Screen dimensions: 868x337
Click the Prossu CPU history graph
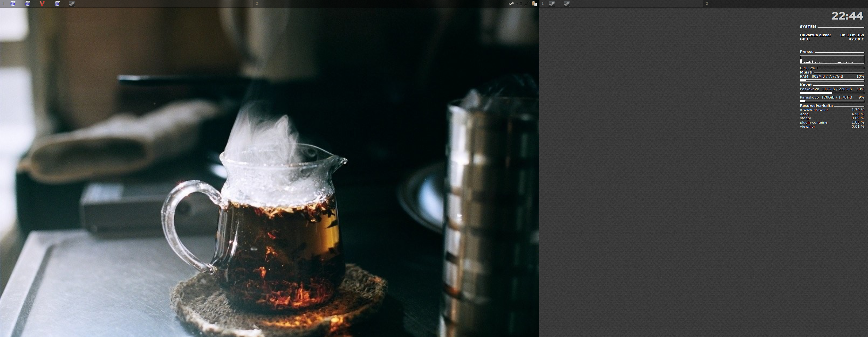[x=832, y=60]
